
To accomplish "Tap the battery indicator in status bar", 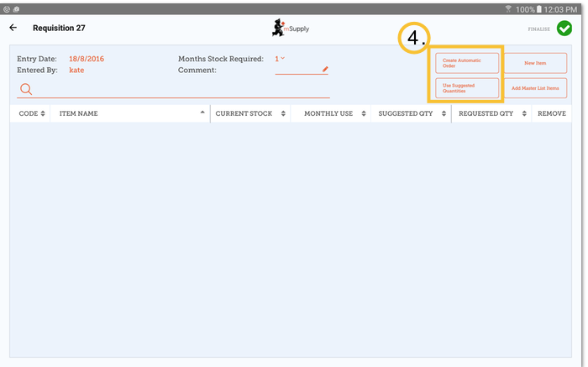I will click(x=546, y=8).
